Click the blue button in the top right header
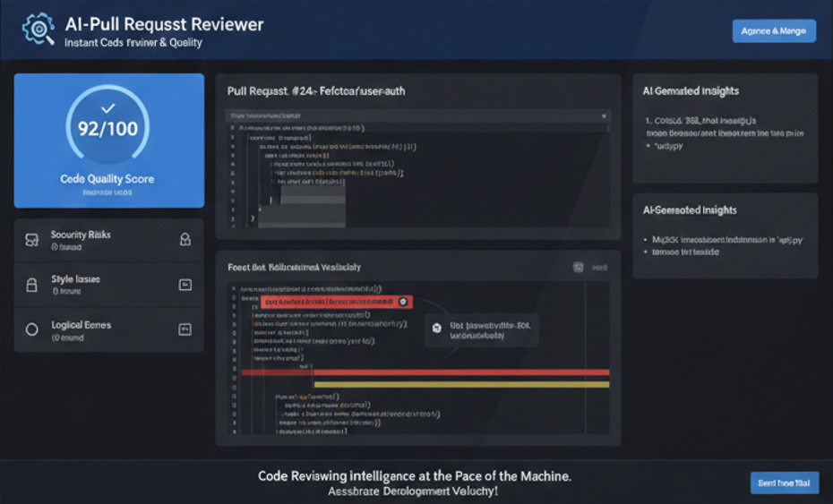 click(774, 30)
